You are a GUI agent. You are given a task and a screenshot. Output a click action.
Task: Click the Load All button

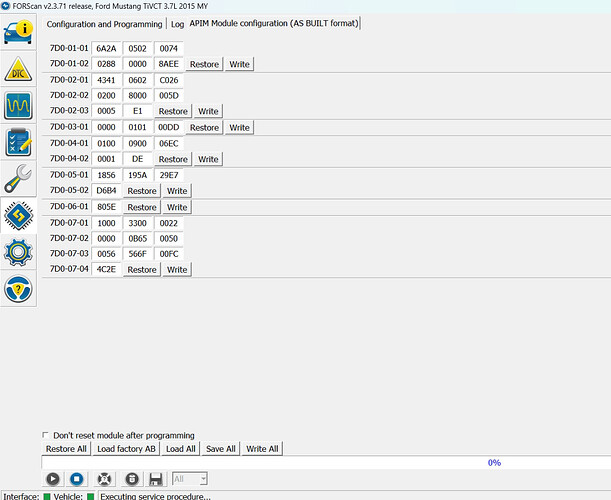[181, 449]
